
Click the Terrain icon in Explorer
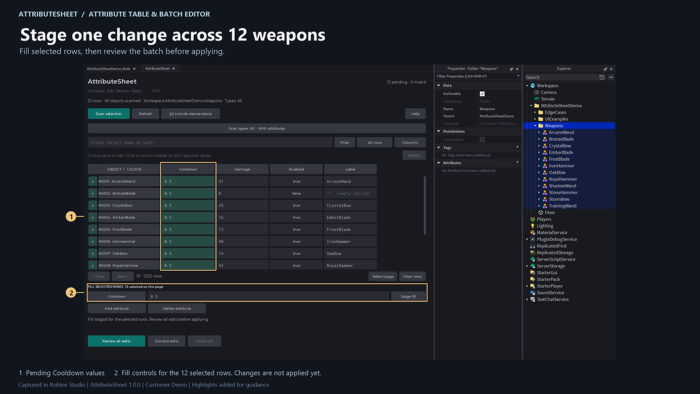pyautogui.click(x=537, y=99)
